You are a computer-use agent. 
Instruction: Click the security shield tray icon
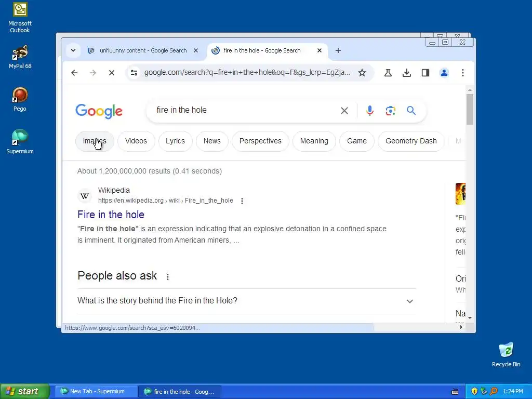[474, 391]
